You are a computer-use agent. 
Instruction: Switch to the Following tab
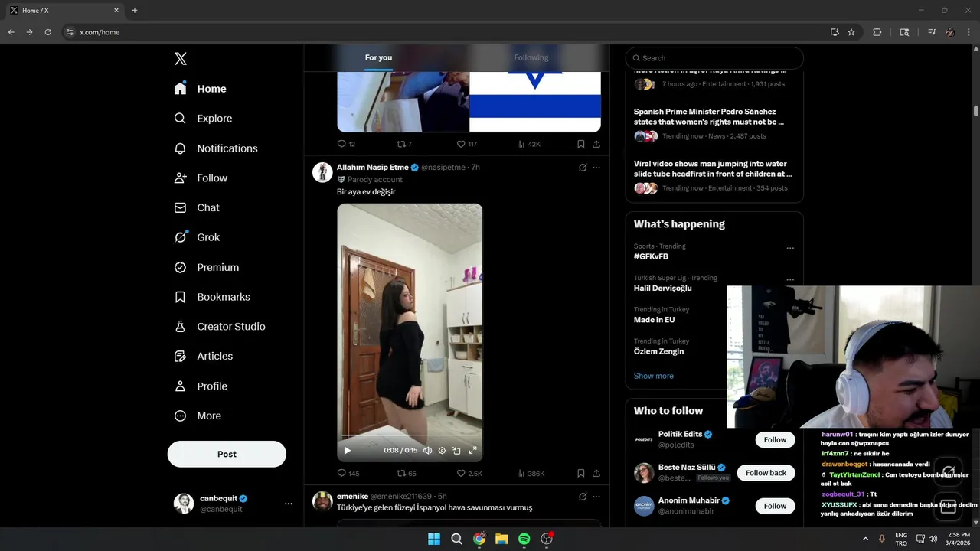coord(531,57)
